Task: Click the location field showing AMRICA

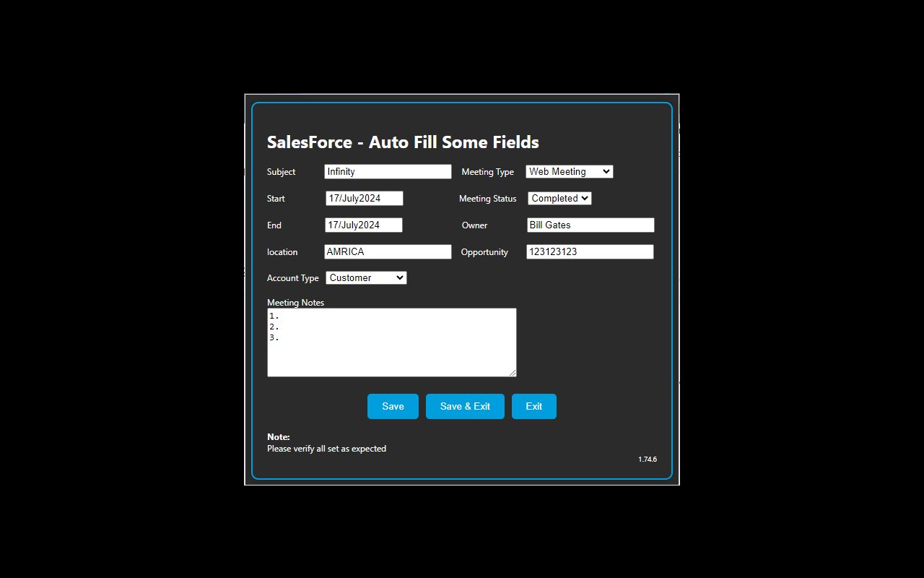Action: click(x=388, y=251)
